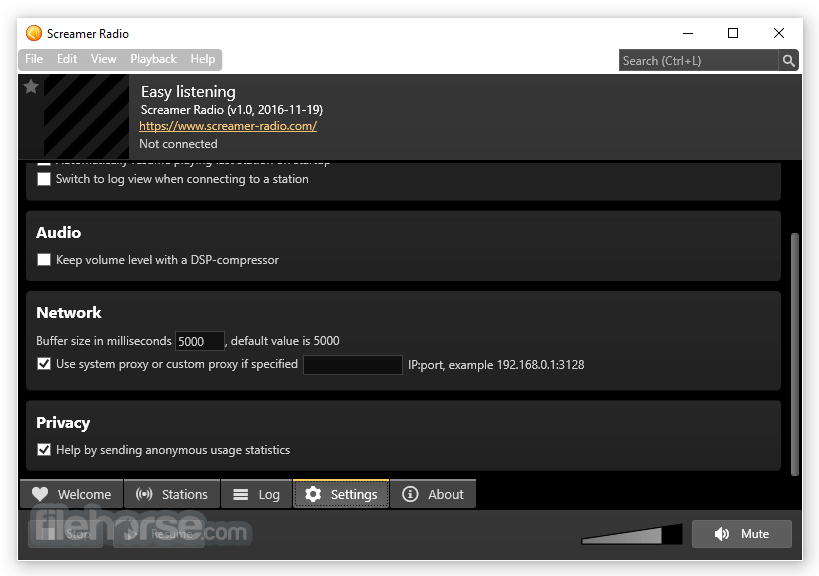
Task: Open the File menu
Action: [34, 59]
